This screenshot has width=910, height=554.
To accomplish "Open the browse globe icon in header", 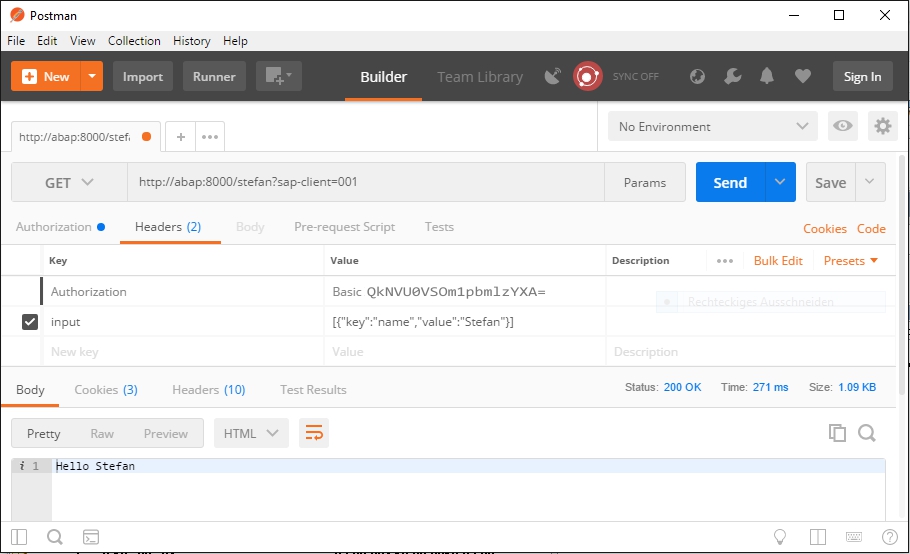I will pos(697,76).
